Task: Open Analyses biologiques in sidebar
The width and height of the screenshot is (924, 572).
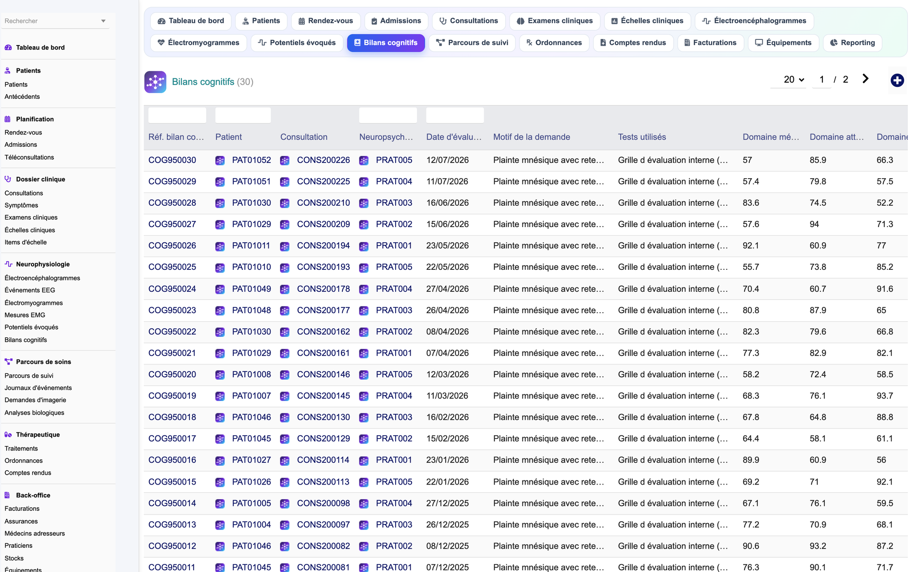Action: point(34,413)
